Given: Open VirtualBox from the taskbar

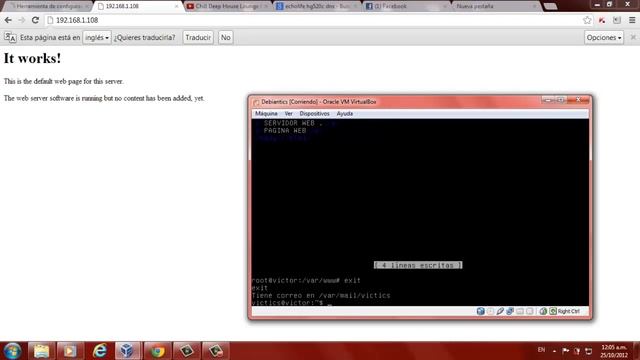Looking at the screenshot, I should (127, 351).
